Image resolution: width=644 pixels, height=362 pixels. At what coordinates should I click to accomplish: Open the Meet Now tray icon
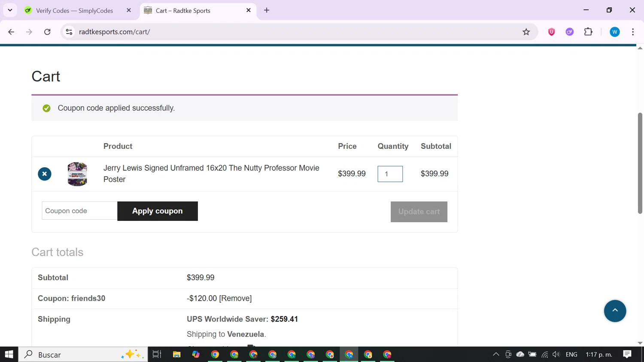(508, 354)
